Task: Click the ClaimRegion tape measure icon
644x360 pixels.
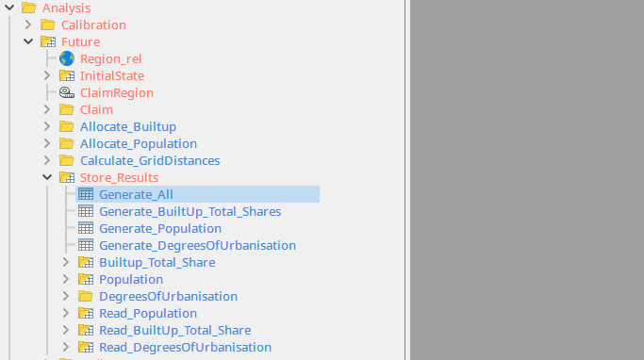Action: coord(67,92)
